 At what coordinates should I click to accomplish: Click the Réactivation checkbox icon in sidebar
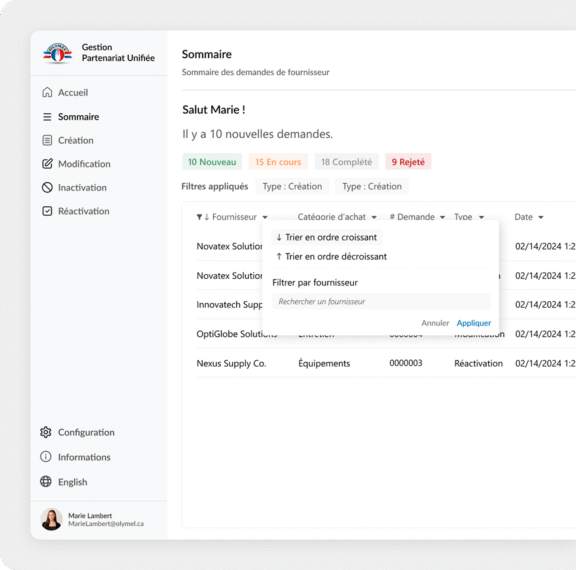[47, 211]
